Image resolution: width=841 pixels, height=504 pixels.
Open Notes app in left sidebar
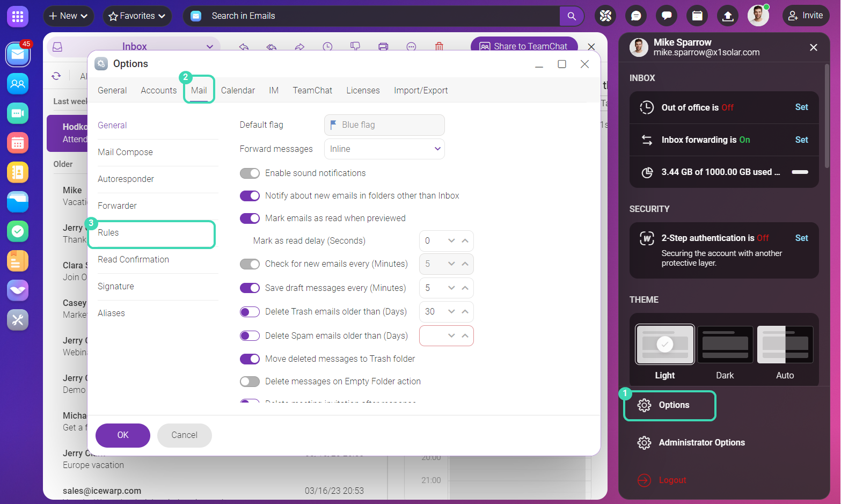point(18,261)
